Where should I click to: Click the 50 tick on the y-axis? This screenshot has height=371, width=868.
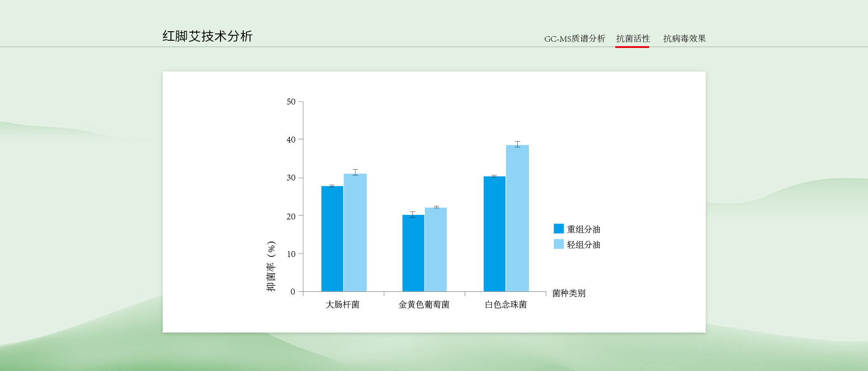(x=291, y=102)
